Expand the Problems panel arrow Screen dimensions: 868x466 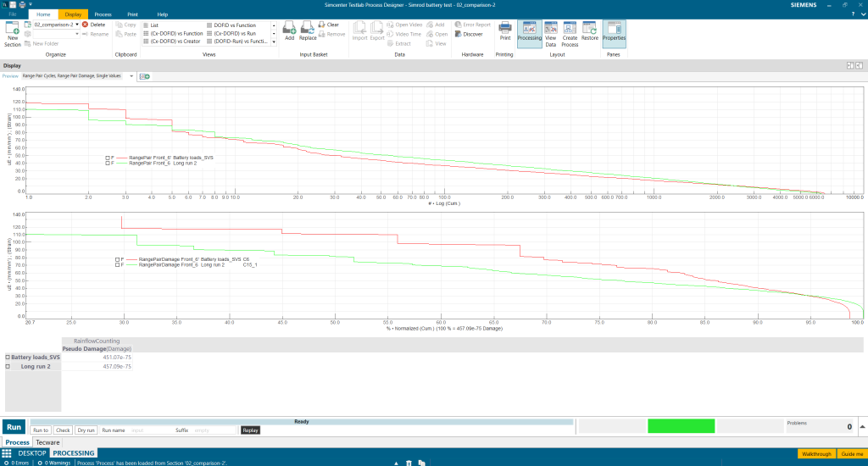[x=862, y=427]
